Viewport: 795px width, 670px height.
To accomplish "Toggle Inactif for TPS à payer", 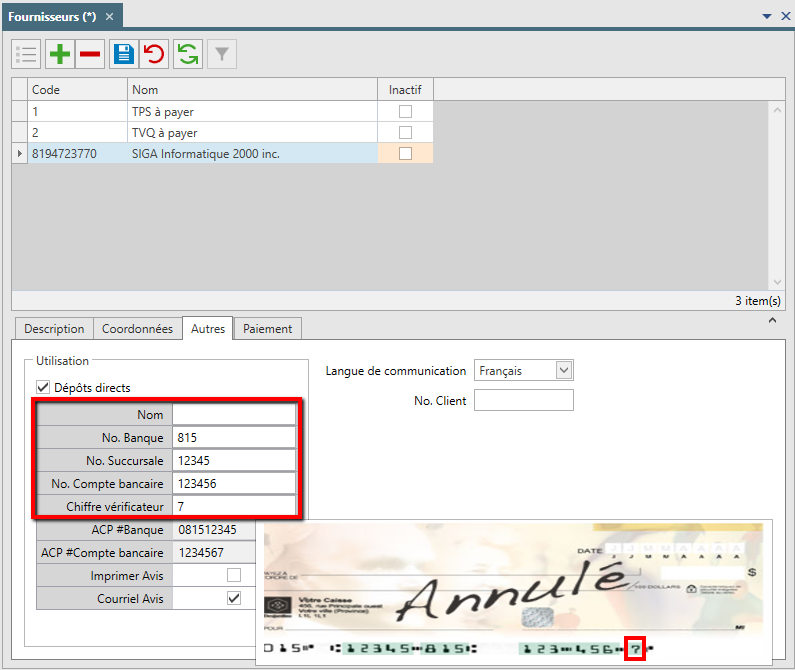I will [405, 112].
